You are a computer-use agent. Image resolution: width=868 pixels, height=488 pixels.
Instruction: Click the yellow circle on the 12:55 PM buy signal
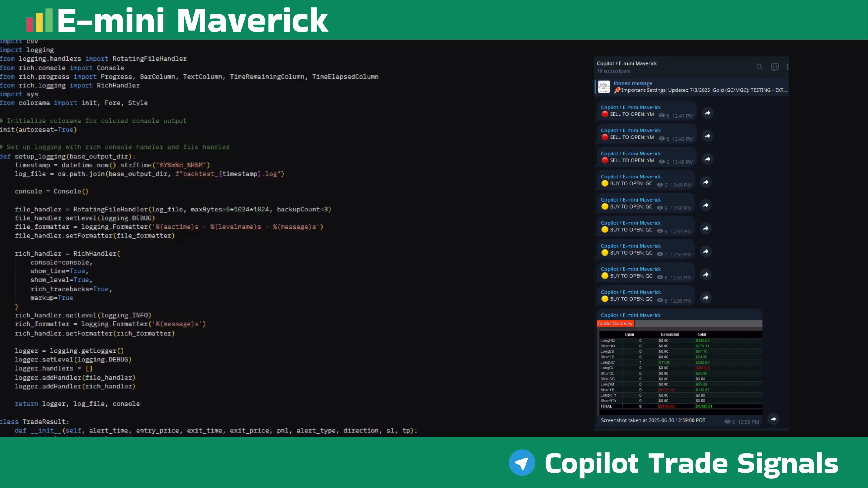(605, 299)
